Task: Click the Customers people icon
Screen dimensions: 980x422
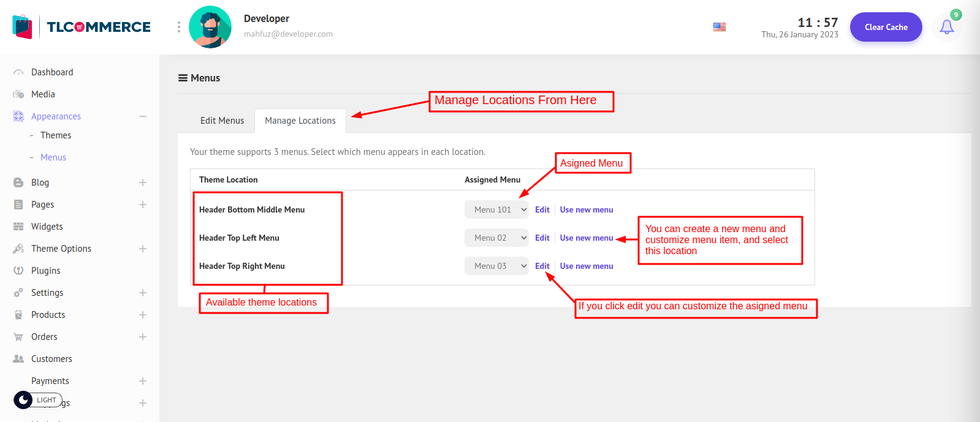Action: coord(18,359)
